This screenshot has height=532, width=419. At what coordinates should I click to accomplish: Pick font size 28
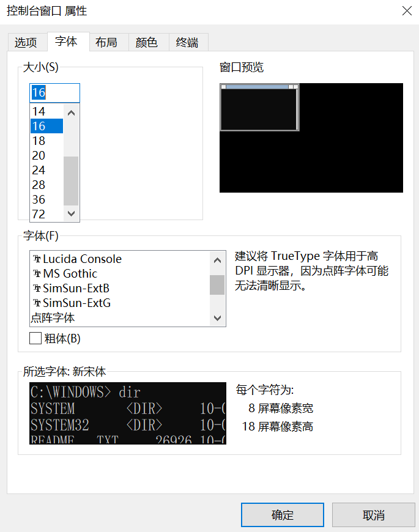click(x=46, y=185)
